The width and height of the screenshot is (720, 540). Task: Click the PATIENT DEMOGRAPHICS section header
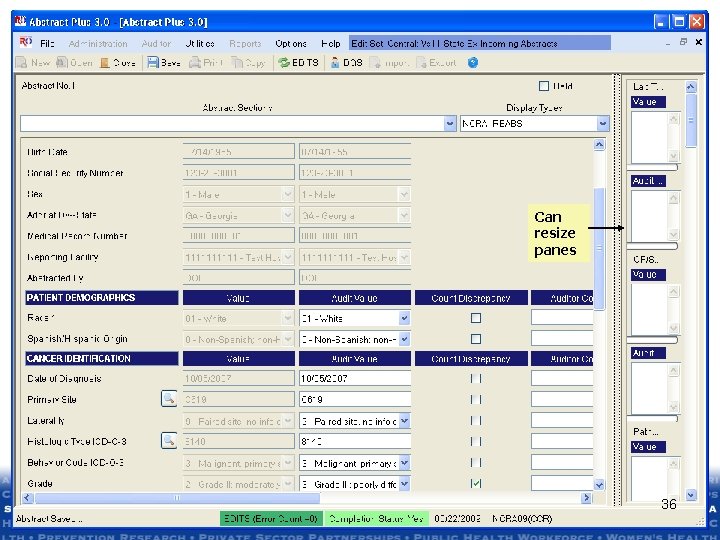(101, 298)
